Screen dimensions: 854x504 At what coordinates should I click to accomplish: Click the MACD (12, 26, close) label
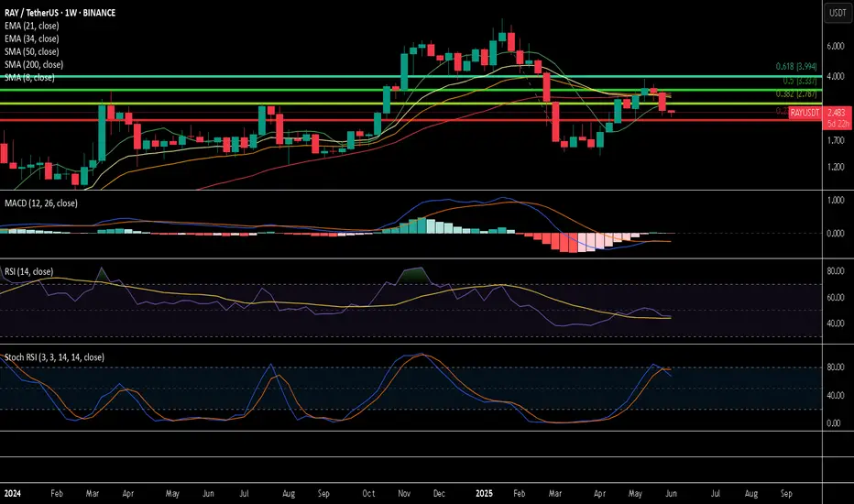[x=41, y=203]
